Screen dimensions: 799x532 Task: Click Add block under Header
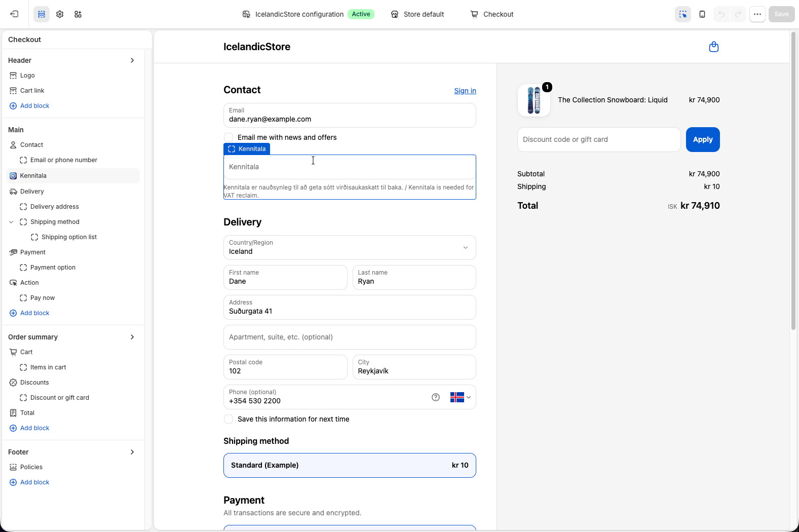pyautogui.click(x=29, y=106)
